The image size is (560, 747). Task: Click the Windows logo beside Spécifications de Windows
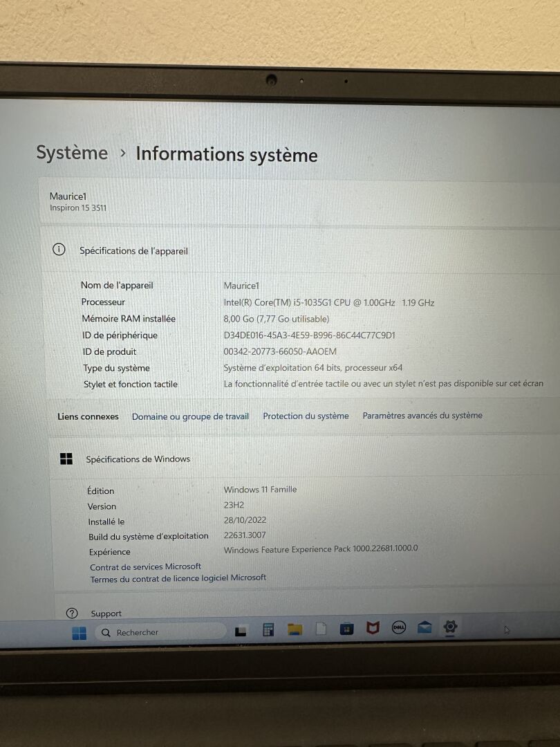pyautogui.click(x=66, y=459)
